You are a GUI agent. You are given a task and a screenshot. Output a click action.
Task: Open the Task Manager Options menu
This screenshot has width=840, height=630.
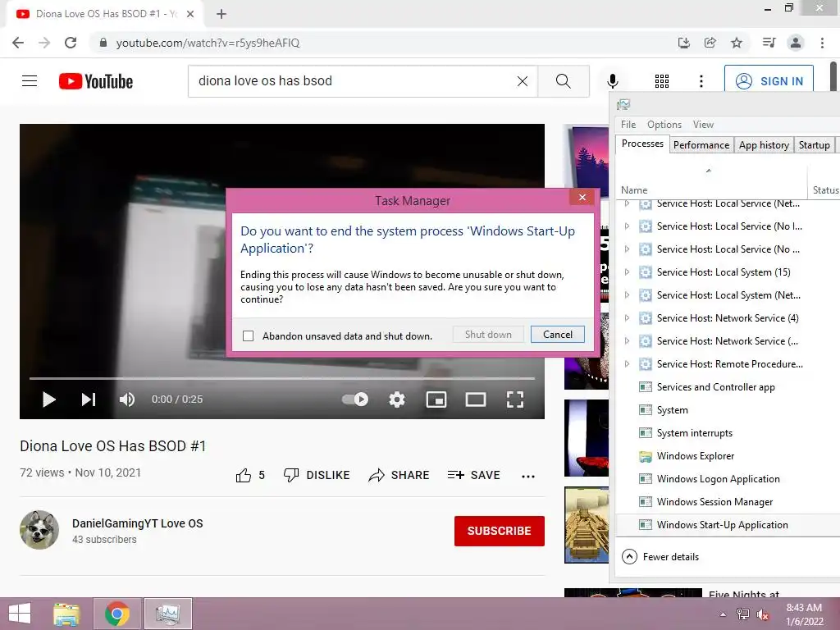664,125
